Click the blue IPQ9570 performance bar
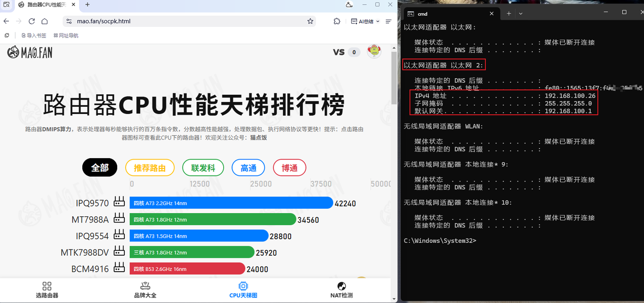The image size is (644, 303). click(x=231, y=203)
